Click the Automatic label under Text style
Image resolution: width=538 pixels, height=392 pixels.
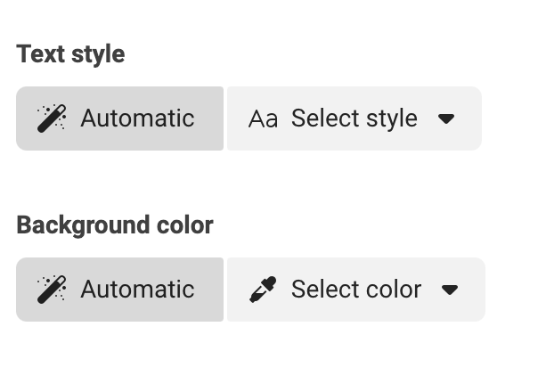pos(137,118)
